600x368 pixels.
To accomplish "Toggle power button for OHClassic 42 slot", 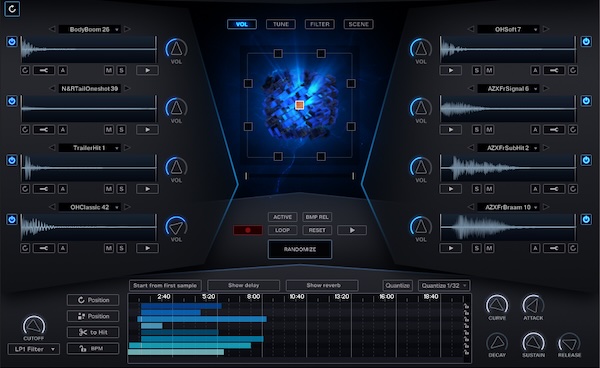I will coord(12,219).
